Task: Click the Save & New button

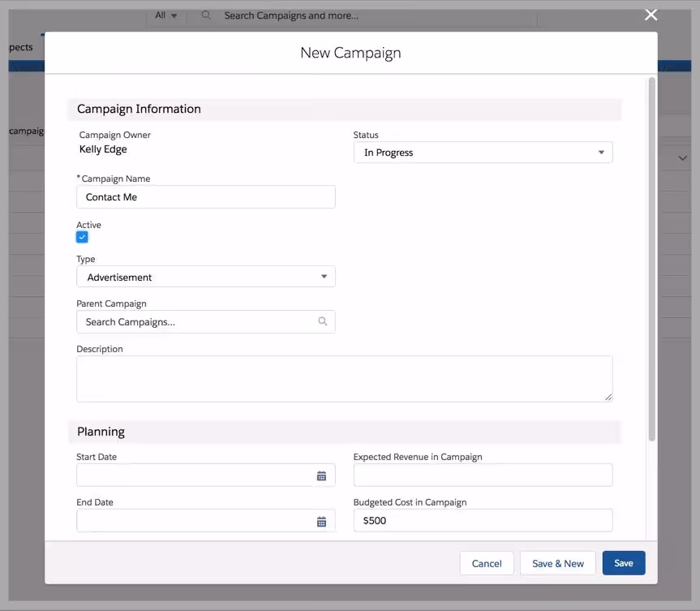Action: 558,564
